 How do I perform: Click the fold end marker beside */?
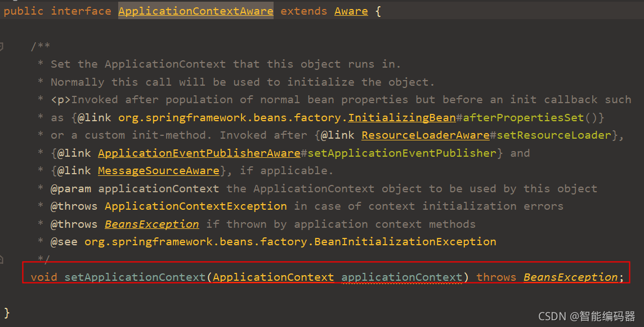tap(2, 259)
